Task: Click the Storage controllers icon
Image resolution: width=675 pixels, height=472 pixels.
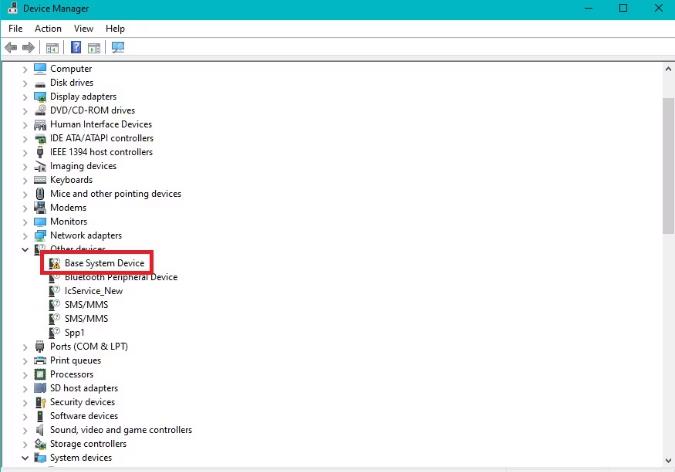Action: (40, 444)
